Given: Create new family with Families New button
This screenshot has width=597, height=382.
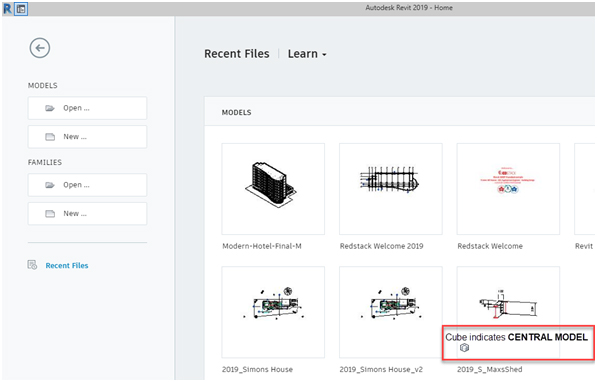Looking at the screenshot, I should tap(87, 214).
